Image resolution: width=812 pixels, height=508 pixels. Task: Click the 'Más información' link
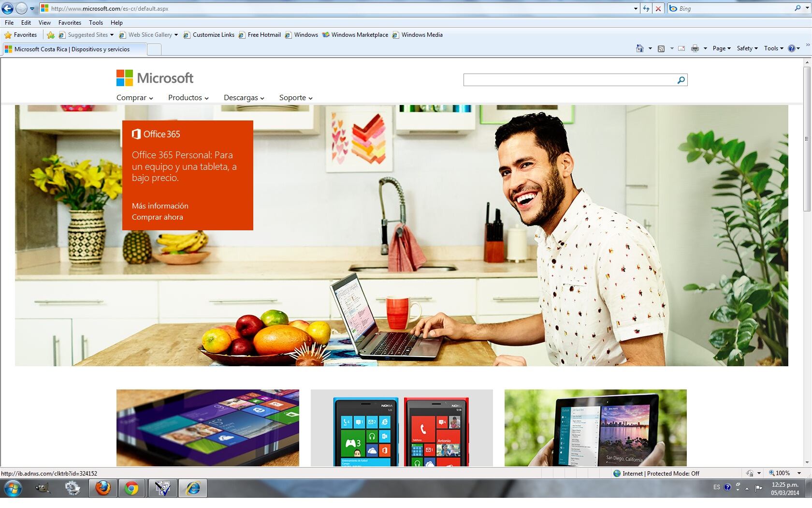click(160, 206)
